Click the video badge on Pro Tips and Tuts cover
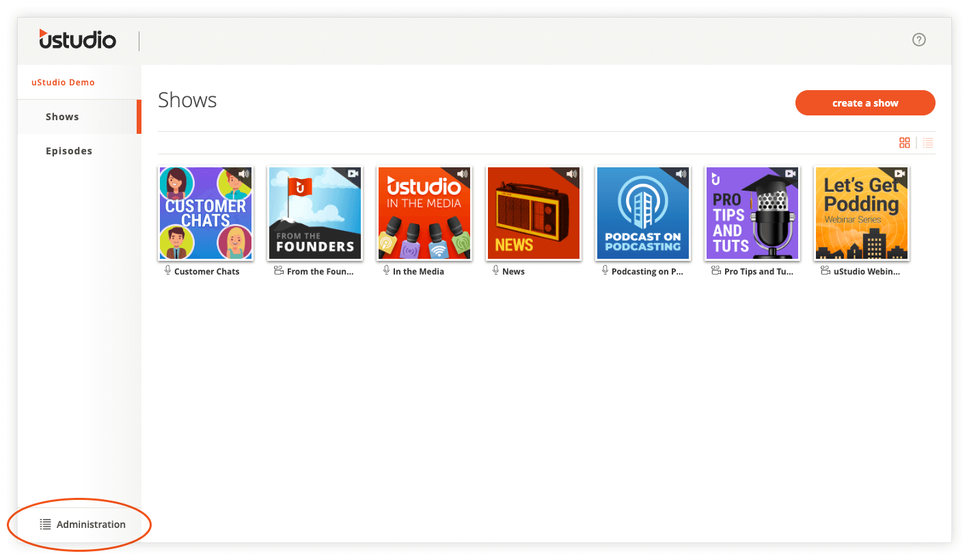The height and width of the screenshot is (560, 969). (791, 174)
